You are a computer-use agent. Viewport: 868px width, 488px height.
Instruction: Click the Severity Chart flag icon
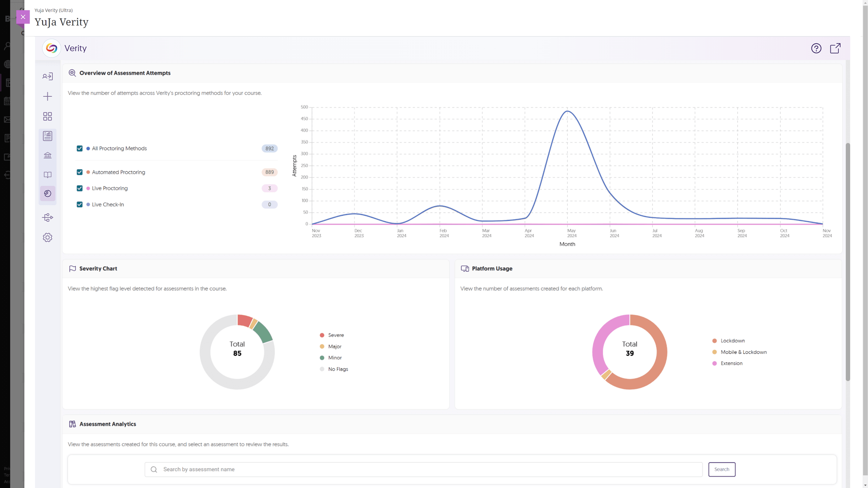(72, 269)
